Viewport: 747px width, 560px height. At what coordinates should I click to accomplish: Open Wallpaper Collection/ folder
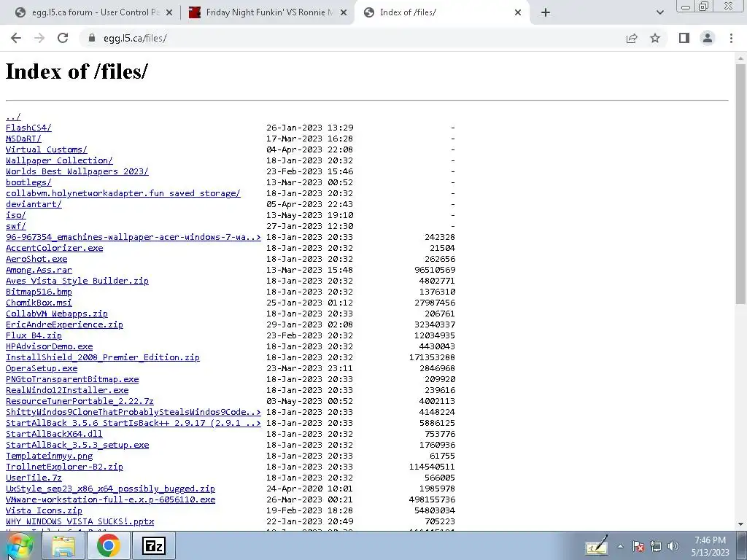click(x=59, y=160)
